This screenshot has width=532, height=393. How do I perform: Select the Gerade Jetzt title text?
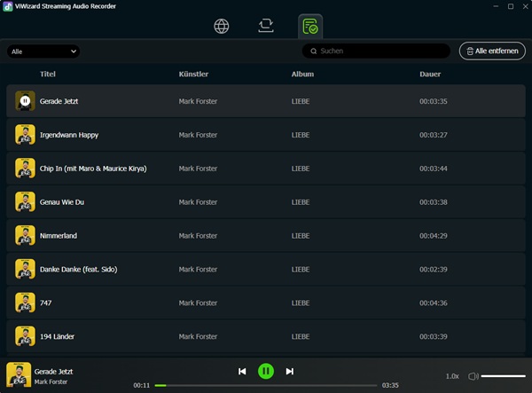[x=59, y=101]
